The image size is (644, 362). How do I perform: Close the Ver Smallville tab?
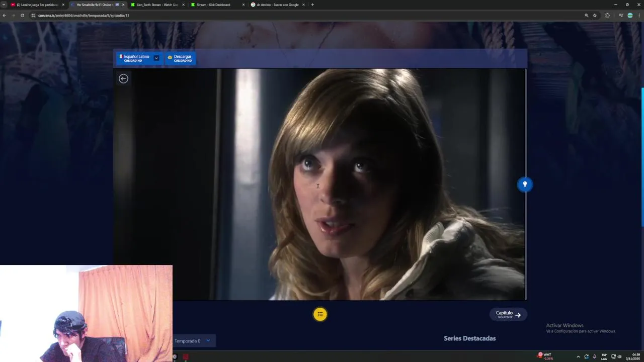tap(123, 5)
